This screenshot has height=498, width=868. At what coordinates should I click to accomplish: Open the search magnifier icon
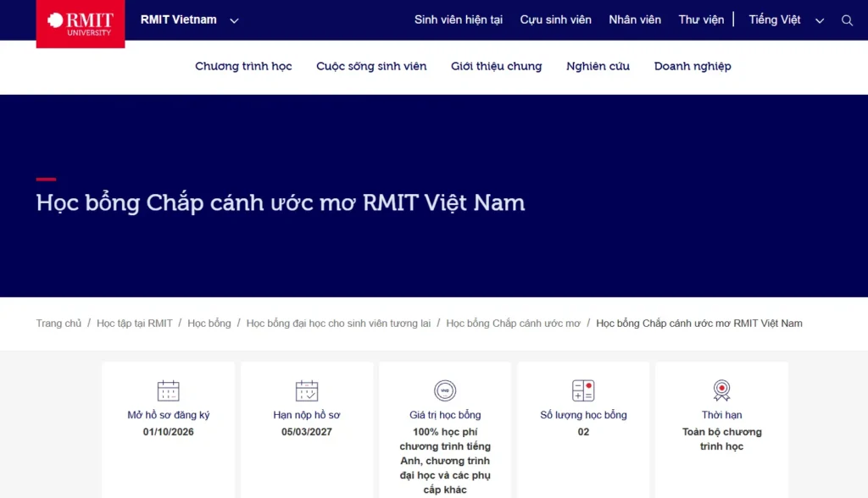point(847,20)
